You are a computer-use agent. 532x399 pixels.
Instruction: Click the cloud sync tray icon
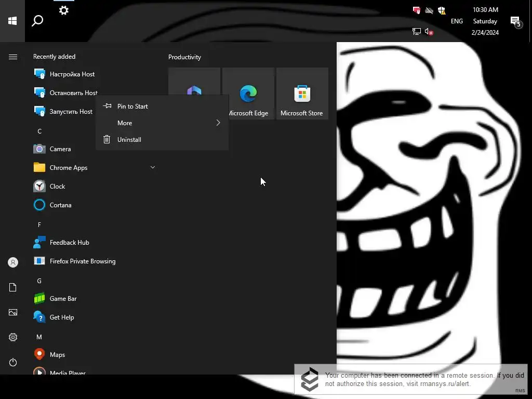coord(429,10)
